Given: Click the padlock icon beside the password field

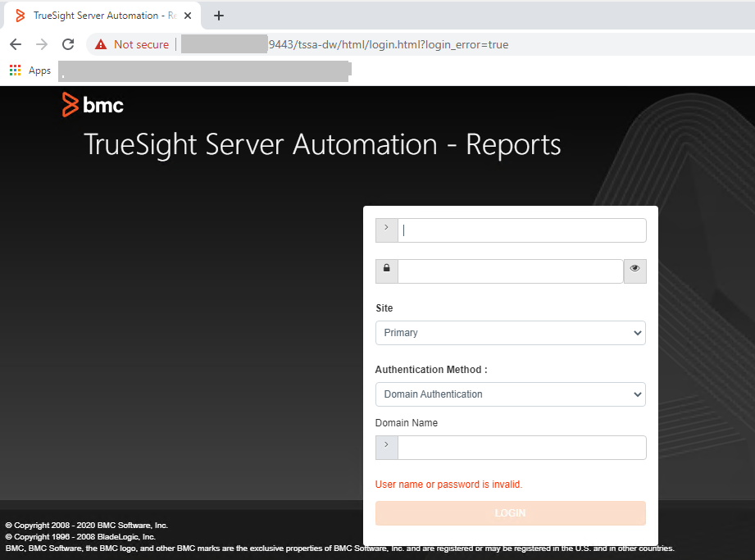Looking at the screenshot, I should coord(386,271).
